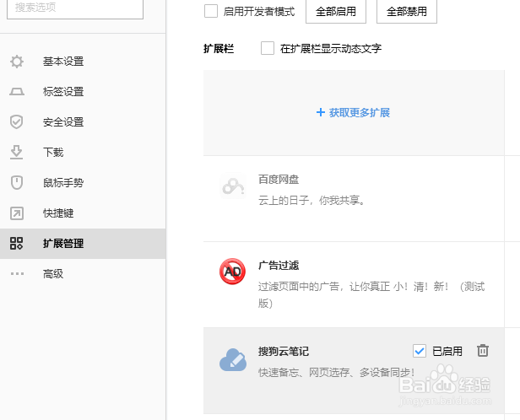Viewport: 520px width, 420px height.
Task: Click the 全部启用 button
Action: tap(336, 12)
